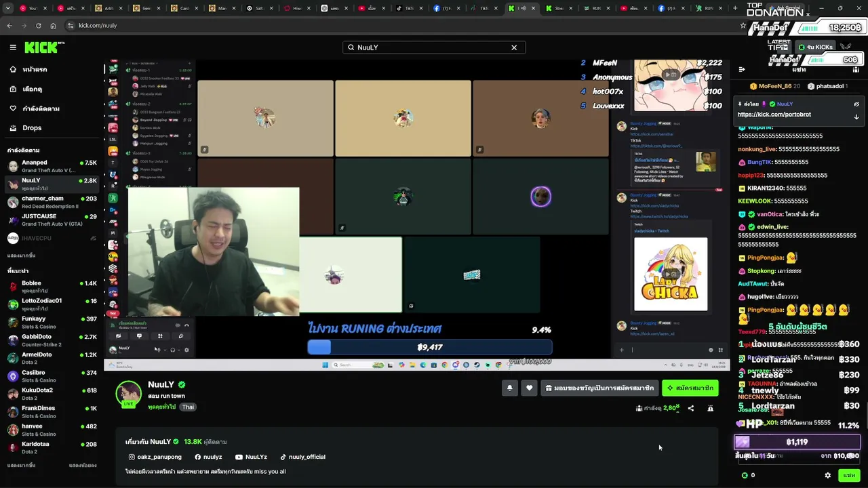Open nuuly_official TikTok link
This screenshot has width=868, height=488.
click(x=302, y=457)
